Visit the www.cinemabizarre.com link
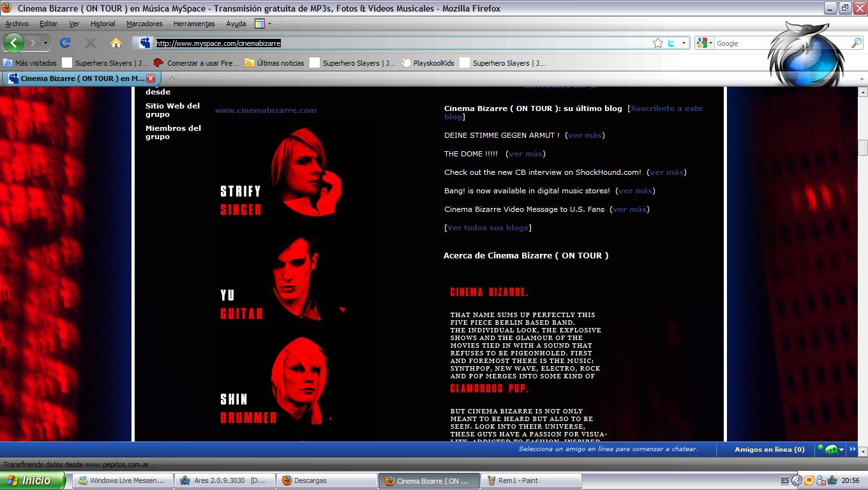This screenshot has height=490, width=868. (266, 110)
